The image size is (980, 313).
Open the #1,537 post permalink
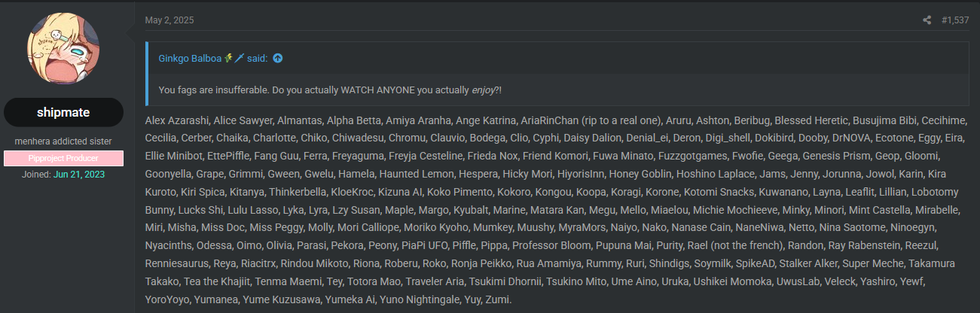[955, 20]
